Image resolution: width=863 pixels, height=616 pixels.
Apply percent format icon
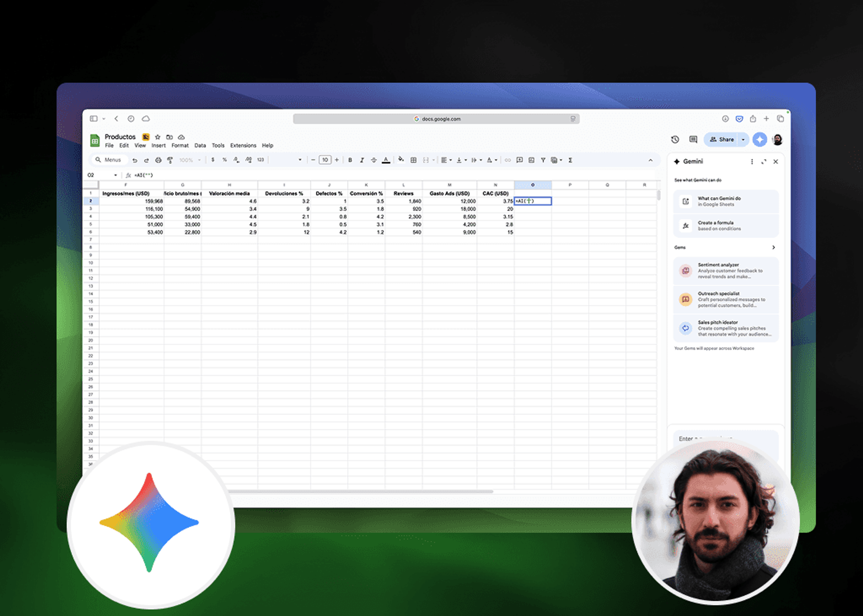point(225,160)
